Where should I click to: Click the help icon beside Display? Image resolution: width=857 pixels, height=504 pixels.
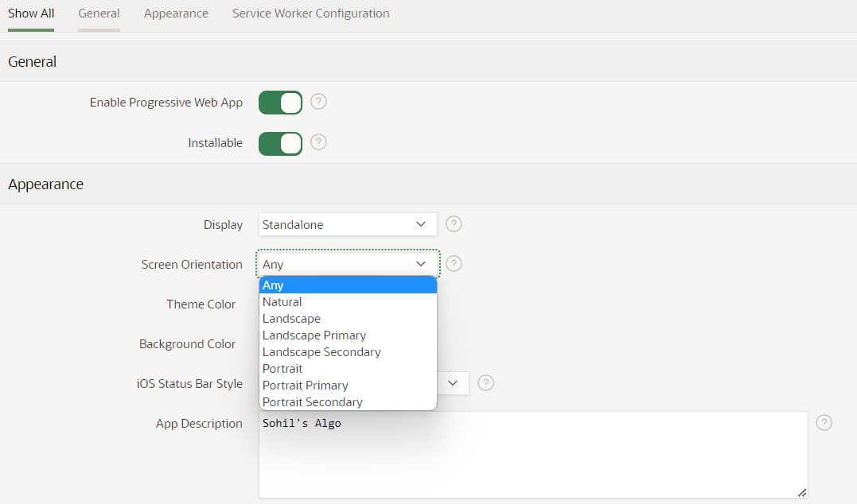pyautogui.click(x=454, y=224)
